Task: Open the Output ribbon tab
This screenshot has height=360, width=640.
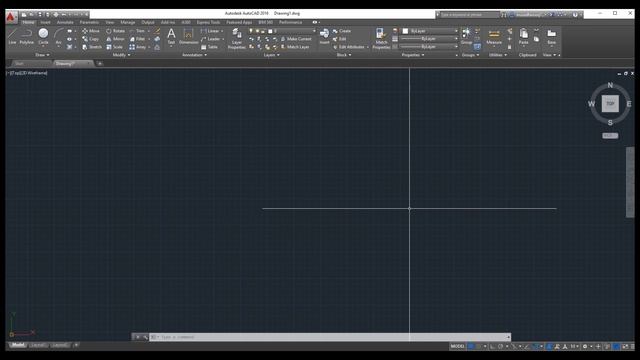Action: (148, 22)
